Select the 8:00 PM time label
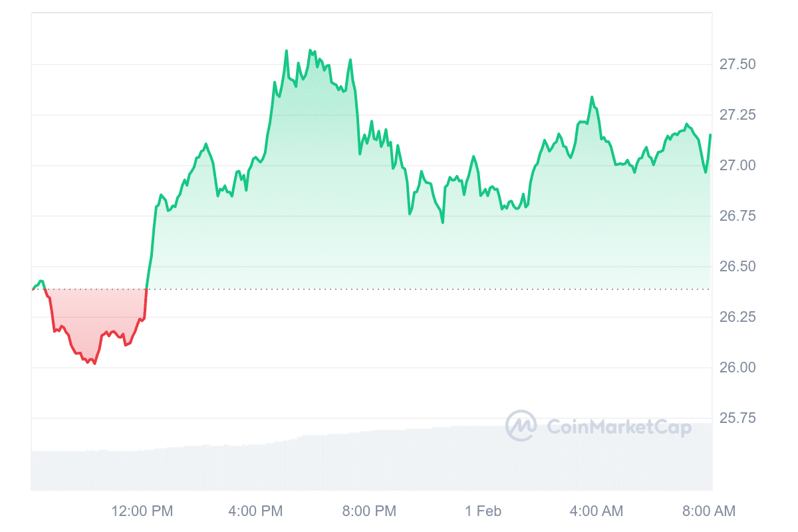This screenshot has width=798, height=532. (x=369, y=511)
